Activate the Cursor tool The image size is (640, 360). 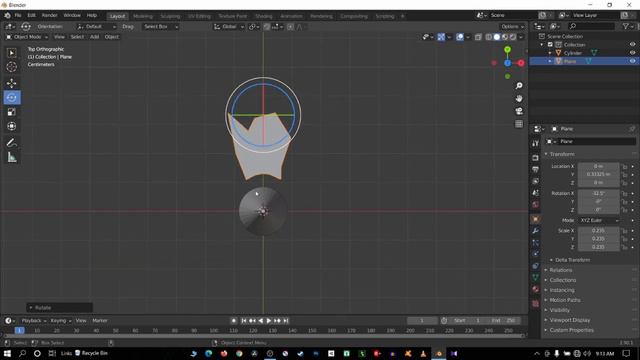coord(11,67)
